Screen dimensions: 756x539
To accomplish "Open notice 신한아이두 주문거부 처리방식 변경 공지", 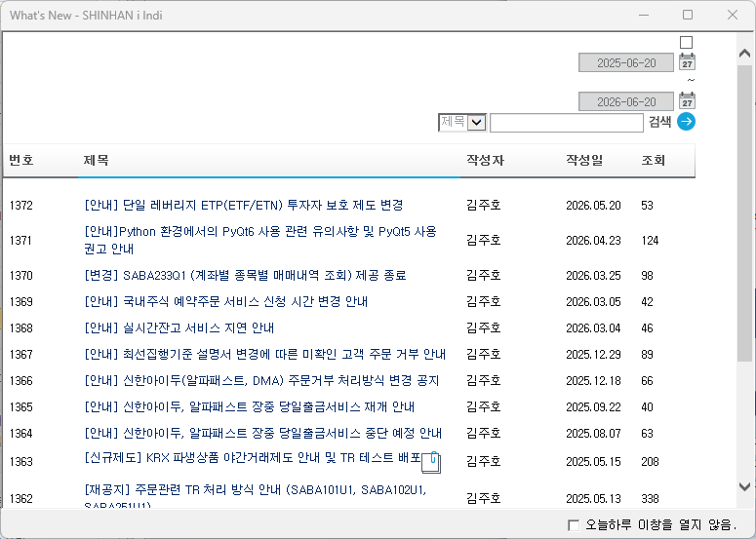I will tap(261, 381).
